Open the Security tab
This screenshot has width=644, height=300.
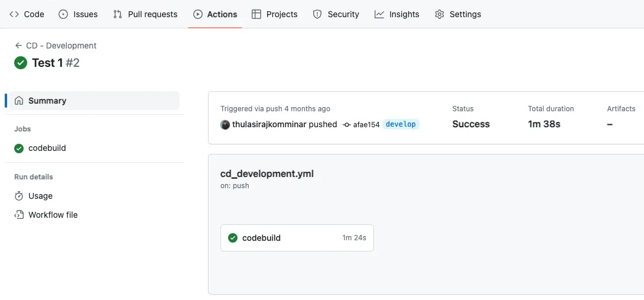336,14
